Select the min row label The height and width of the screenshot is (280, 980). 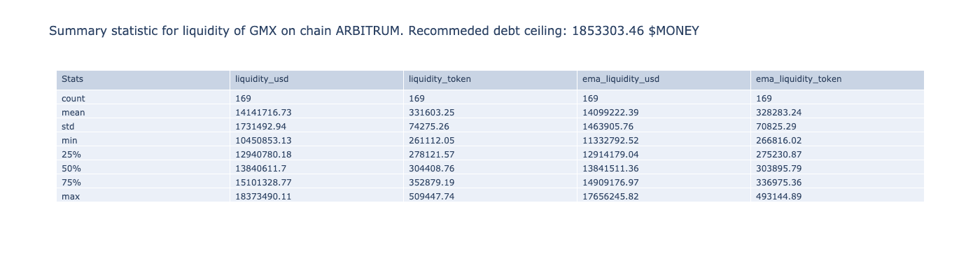(x=69, y=141)
